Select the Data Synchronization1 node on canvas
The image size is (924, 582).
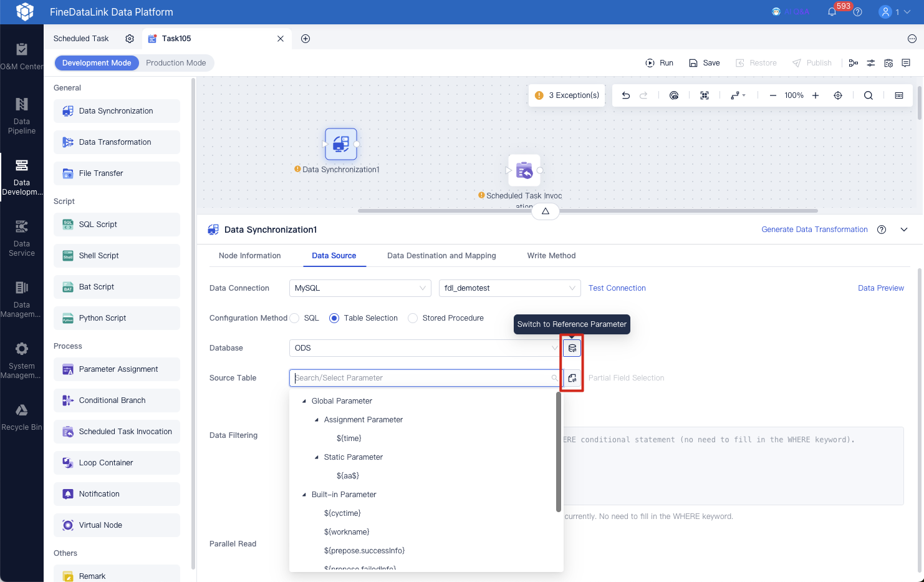[341, 144]
